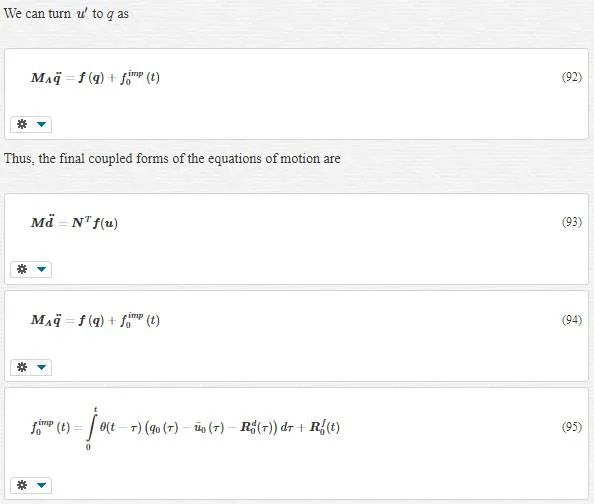Expand dropdown arrow below equation 92
This screenshot has width=594, height=504.
coord(41,124)
